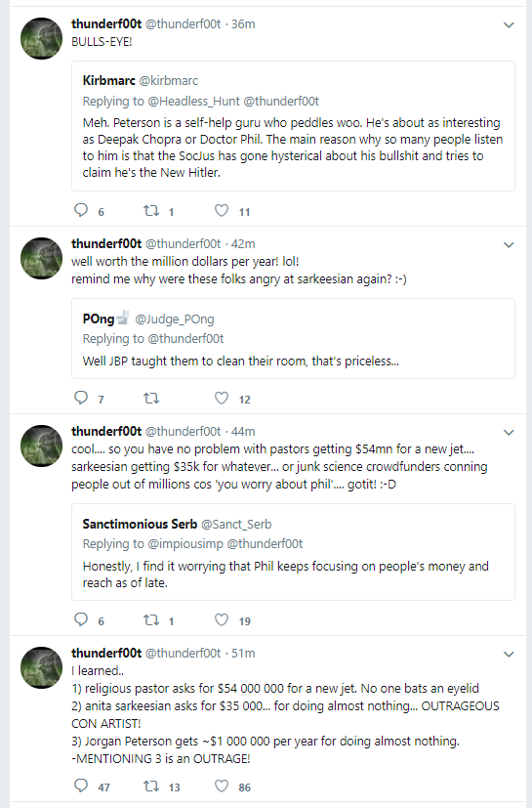The width and height of the screenshot is (532, 808).
Task: Reply to the 'I learned..' tweet
Action: pos(81,786)
